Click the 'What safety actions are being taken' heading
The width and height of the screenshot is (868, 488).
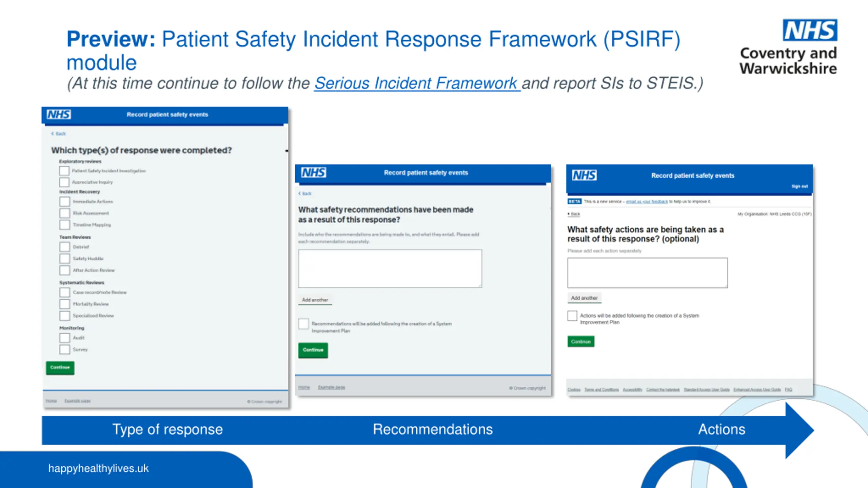[646, 234]
